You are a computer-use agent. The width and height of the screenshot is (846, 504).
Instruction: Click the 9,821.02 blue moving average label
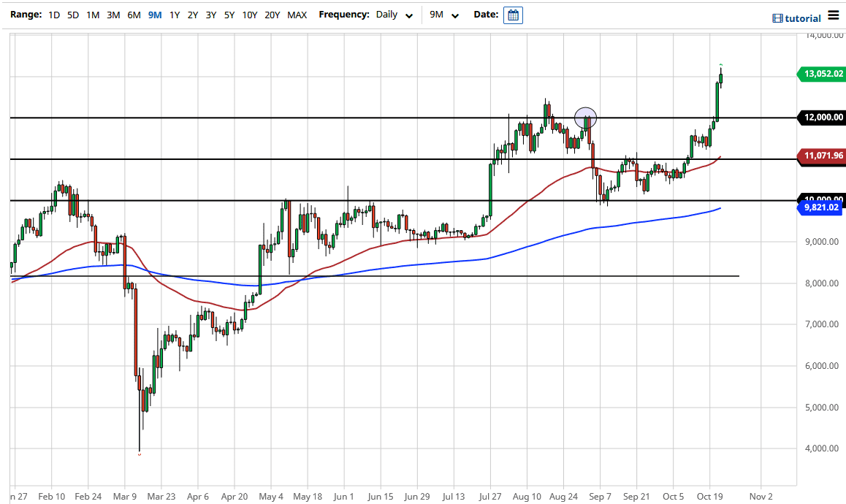[821, 207]
